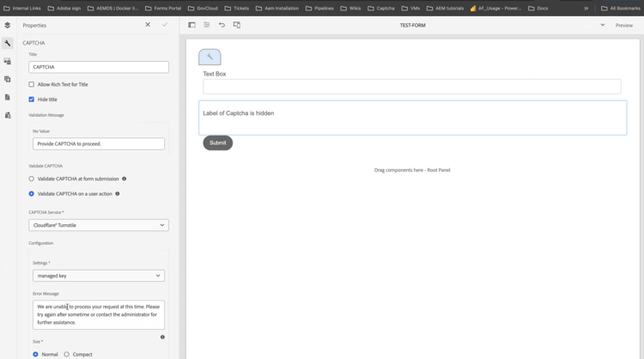Enable Allow Rich Text for Title

[32, 84]
